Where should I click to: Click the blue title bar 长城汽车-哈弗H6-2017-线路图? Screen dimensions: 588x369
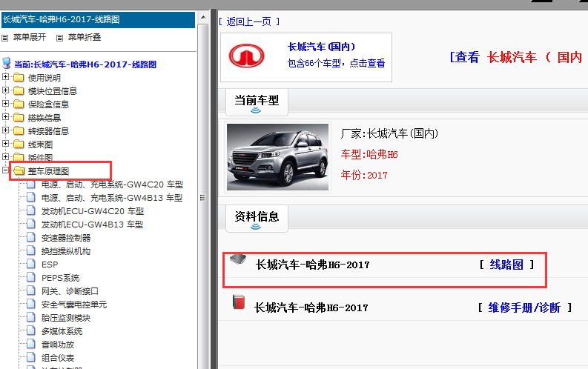click(99, 19)
